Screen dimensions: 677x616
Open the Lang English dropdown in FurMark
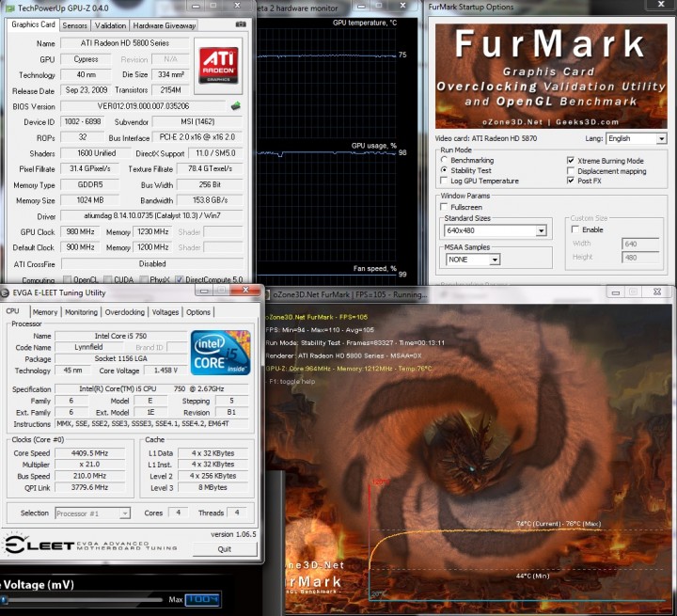637,138
